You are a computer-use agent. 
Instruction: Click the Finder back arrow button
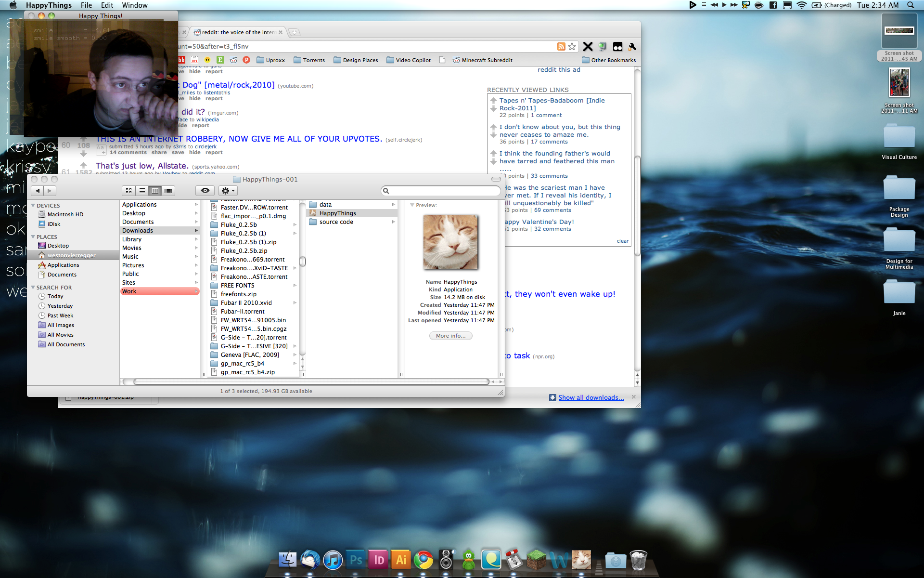coord(38,191)
